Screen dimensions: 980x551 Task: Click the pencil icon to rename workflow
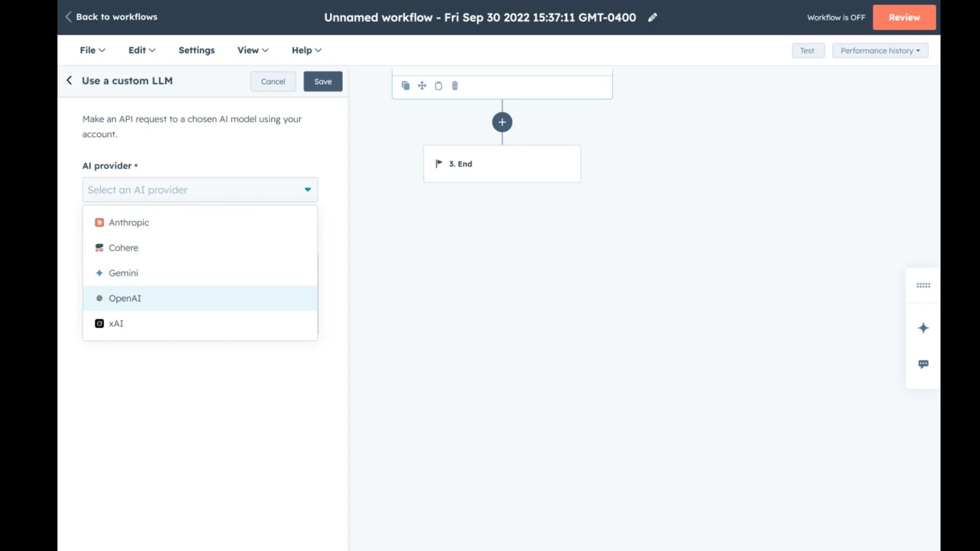[x=652, y=18]
